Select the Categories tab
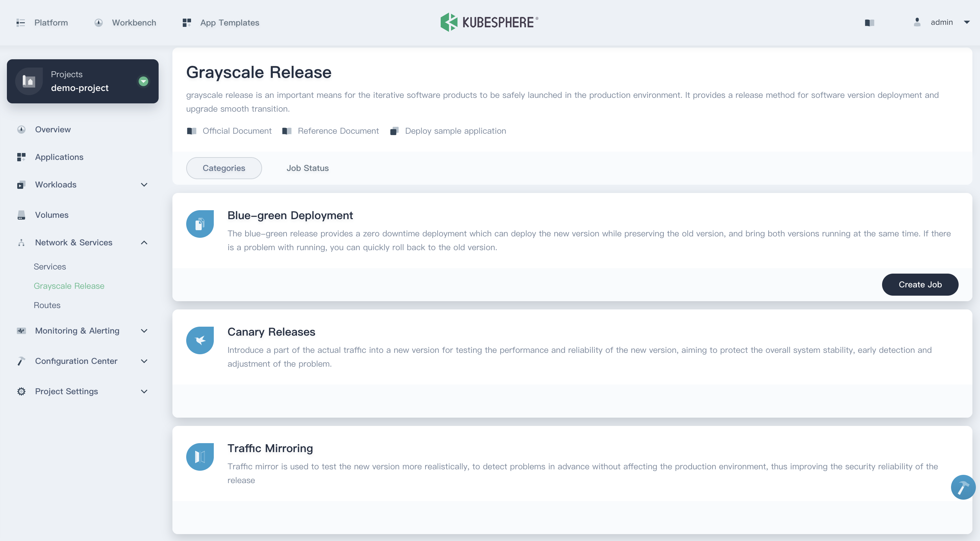Image resolution: width=980 pixels, height=541 pixels. [224, 168]
